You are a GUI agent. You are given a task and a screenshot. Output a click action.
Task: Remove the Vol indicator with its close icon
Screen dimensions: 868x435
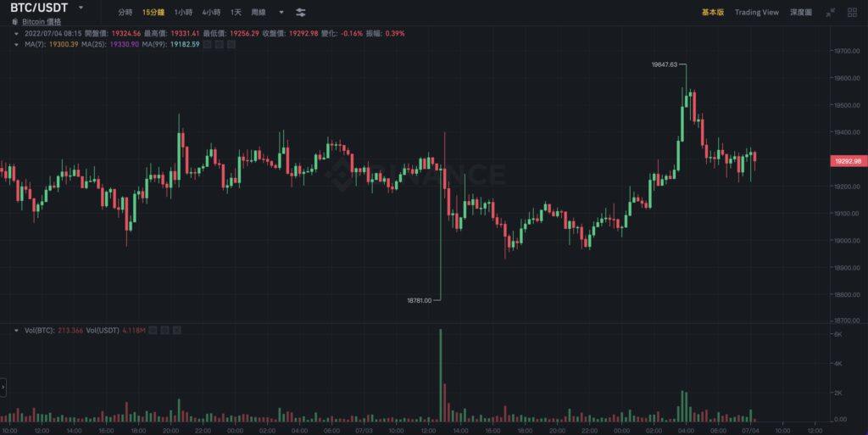[x=177, y=329]
